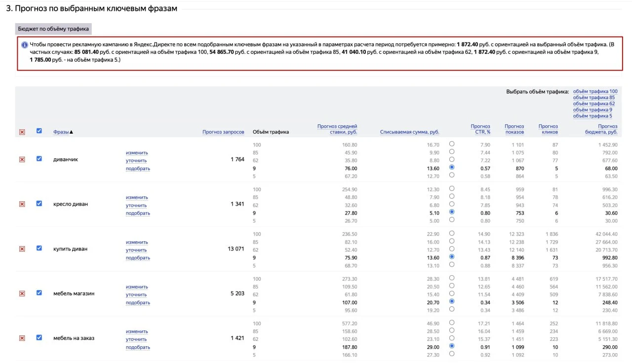
Task: Select traffic volume 100 radio for мебель на заказ
Action: coord(452,323)
